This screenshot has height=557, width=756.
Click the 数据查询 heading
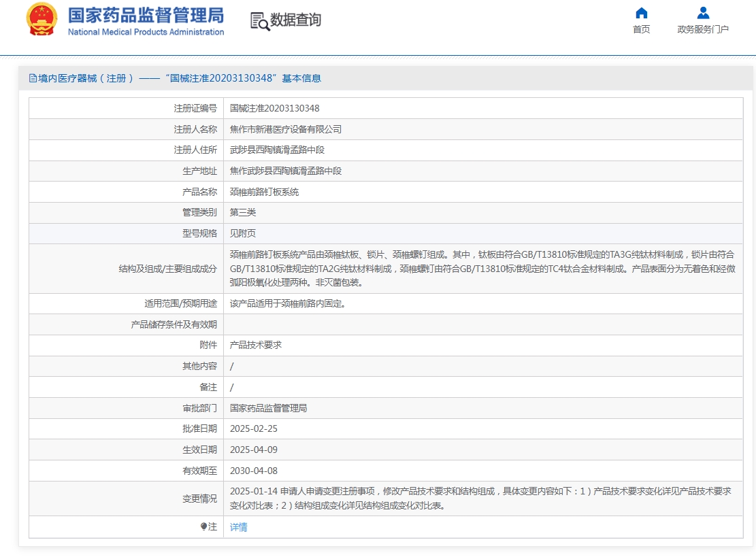pyautogui.click(x=295, y=20)
